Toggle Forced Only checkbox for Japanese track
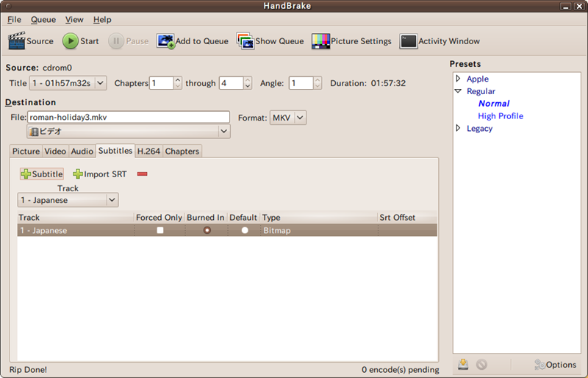 click(160, 230)
